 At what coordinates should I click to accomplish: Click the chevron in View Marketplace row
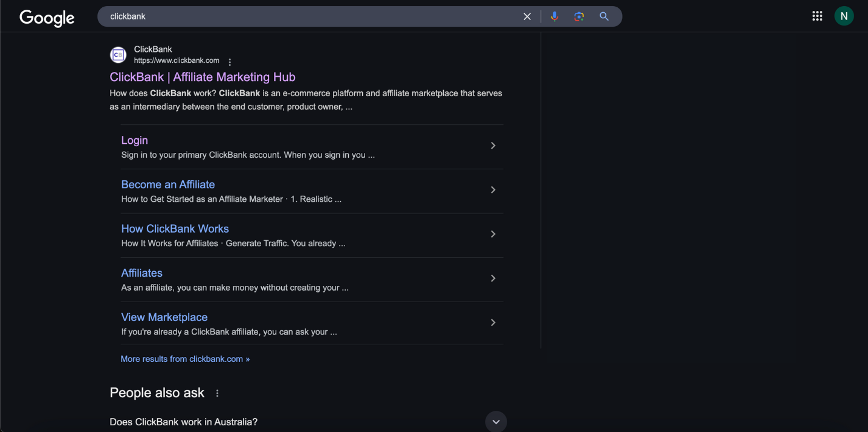[493, 322]
